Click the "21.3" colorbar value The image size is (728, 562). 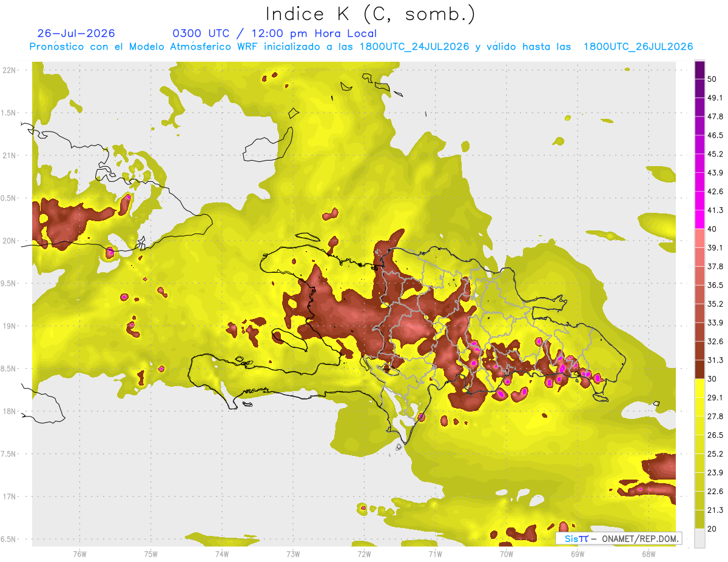(x=715, y=510)
